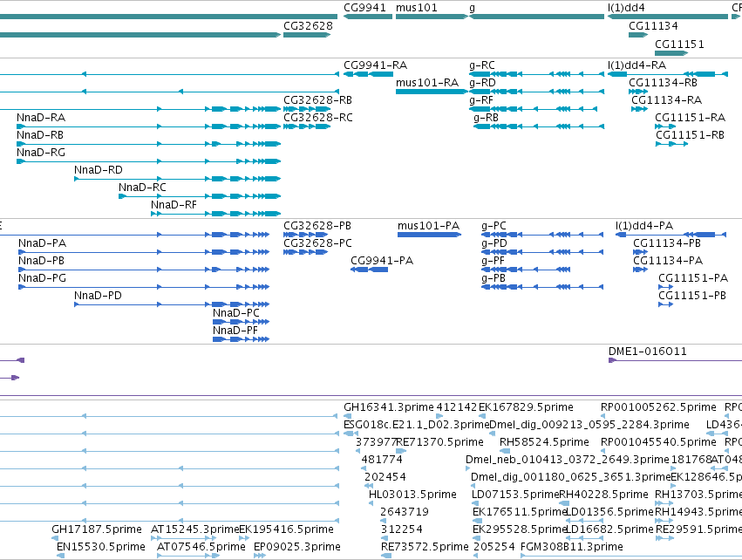Select CDS feature CG32628-PC
Viewport: 742px width, 560px height.
pyautogui.click(x=317, y=243)
